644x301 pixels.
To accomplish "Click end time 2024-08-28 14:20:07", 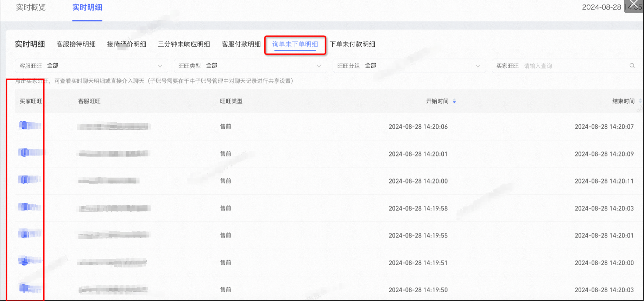I will pos(604,127).
